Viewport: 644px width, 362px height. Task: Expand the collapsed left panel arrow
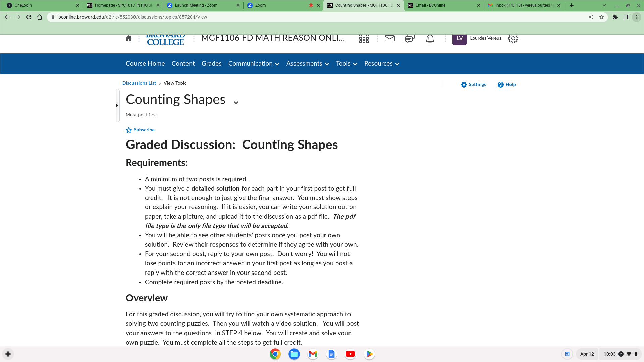[117, 105]
